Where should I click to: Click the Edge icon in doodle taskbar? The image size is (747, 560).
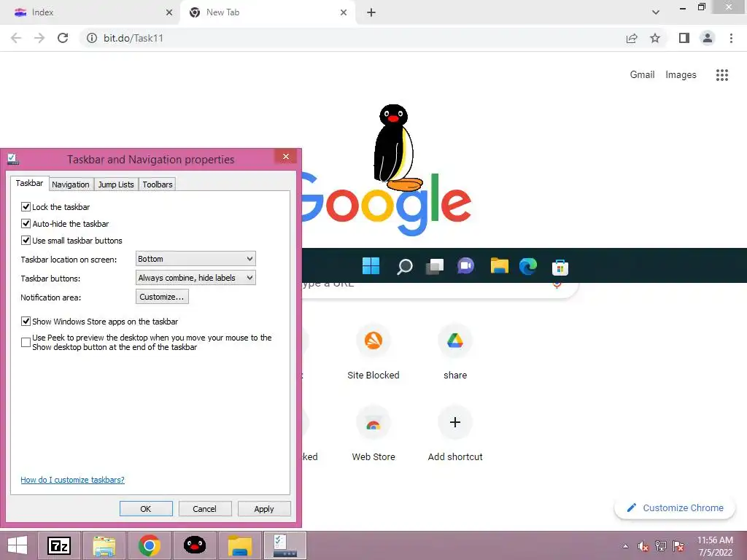(528, 266)
